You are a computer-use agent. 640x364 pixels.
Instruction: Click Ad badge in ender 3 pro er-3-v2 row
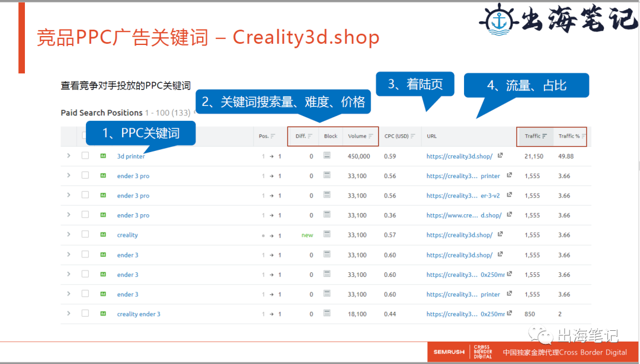pyautogui.click(x=103, y=195)
